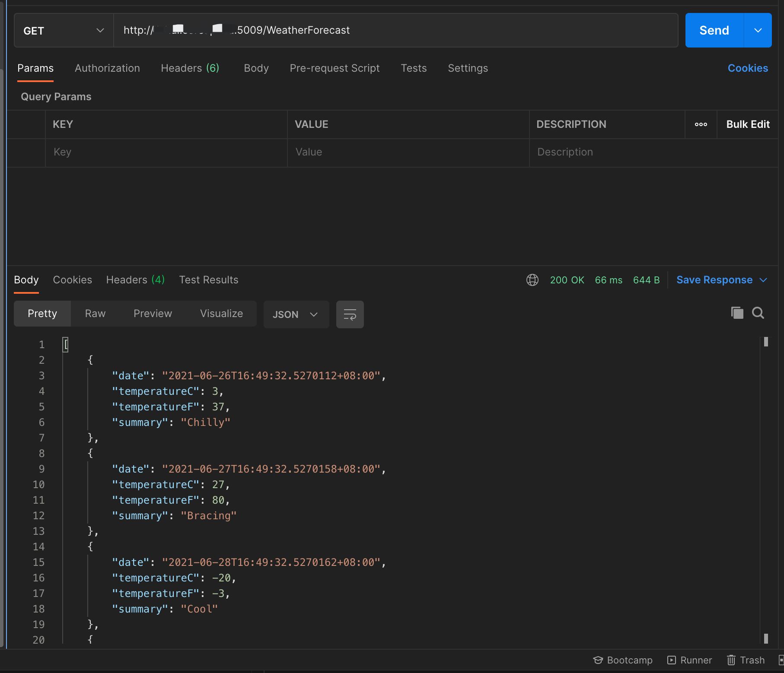This screenshot has height=673, width=784.
Task: Open the Runner from the bottom bar
Action: point(690,660)
